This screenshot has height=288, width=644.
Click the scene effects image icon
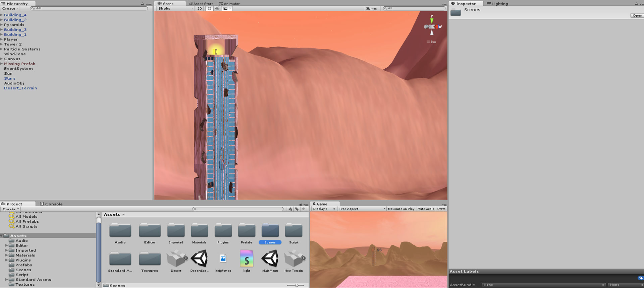[x=225, y=8]
